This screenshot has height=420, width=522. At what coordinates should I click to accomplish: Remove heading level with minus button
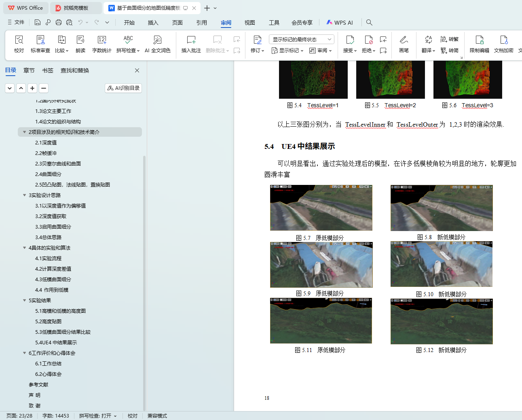44,88
